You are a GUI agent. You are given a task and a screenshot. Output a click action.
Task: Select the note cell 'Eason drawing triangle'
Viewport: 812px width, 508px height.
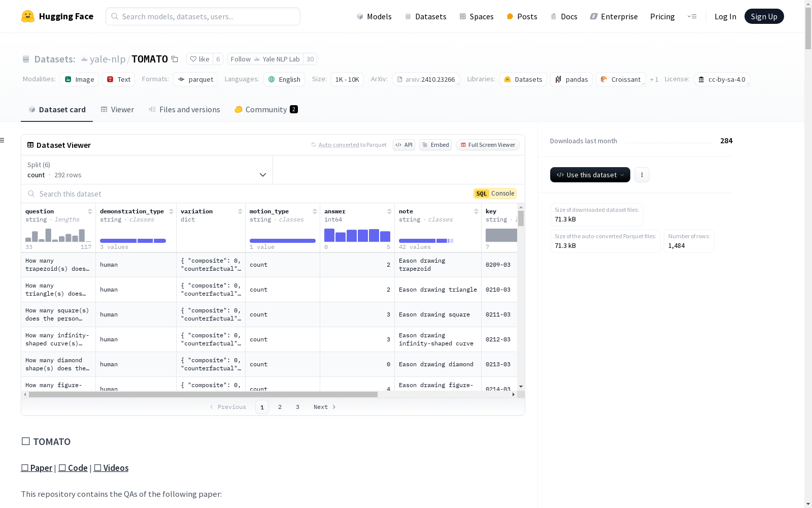[438, 290]
